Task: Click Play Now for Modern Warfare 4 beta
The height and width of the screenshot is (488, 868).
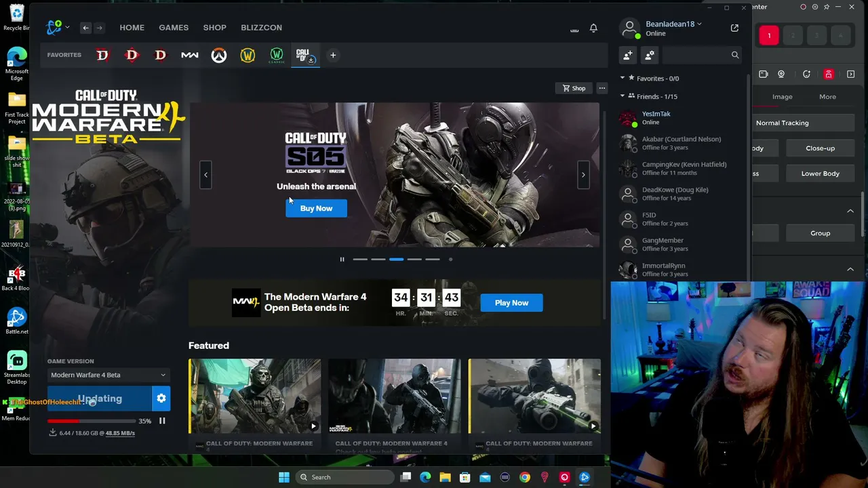Action: point(511,303)
